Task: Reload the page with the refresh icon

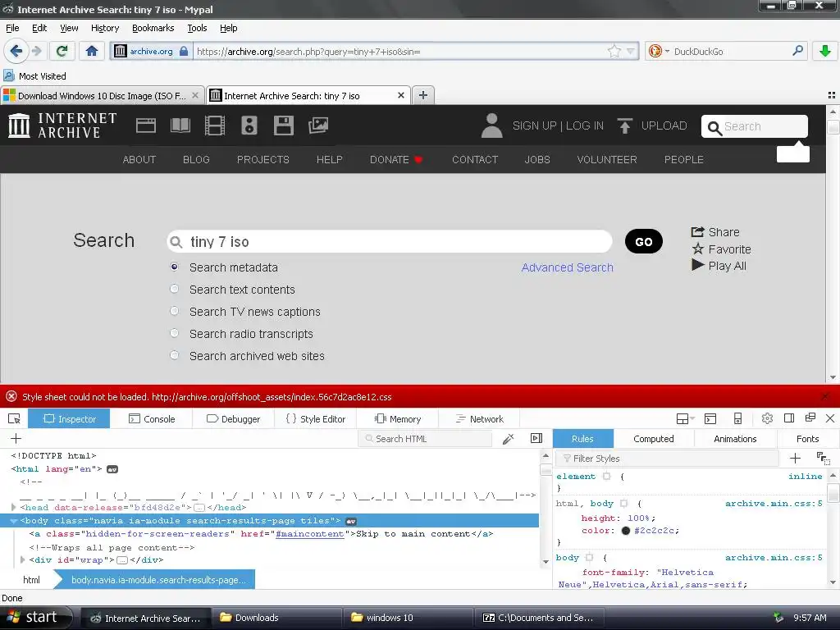Action: pos(62,51)
